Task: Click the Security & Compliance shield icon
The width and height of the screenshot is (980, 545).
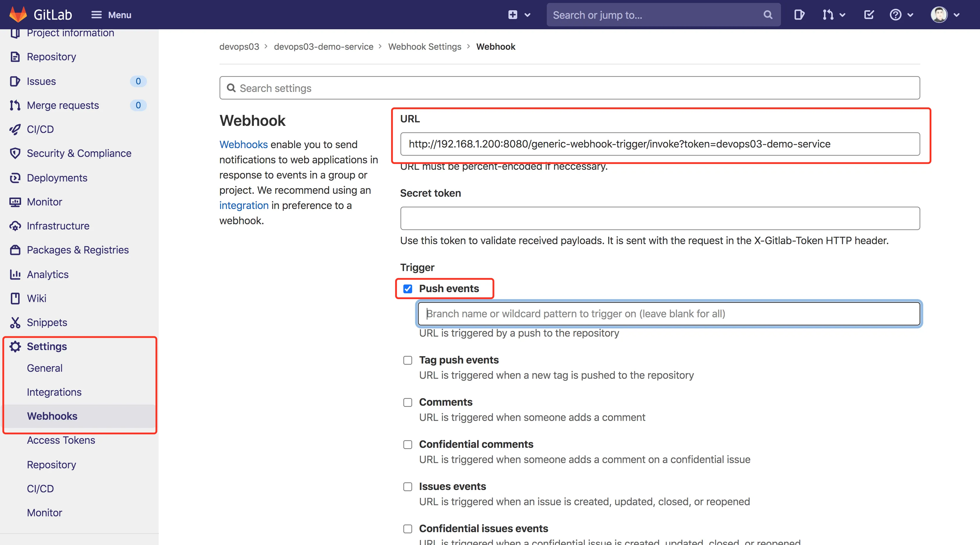Action: tap(15, 153)
